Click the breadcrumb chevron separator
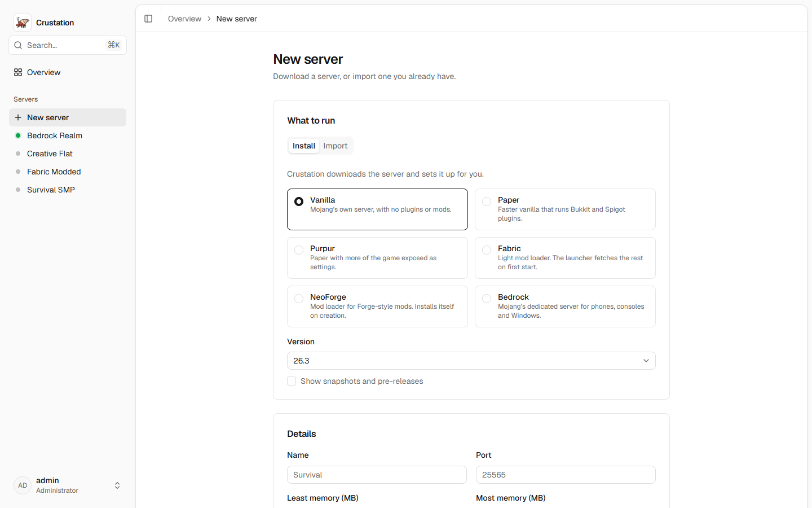 (209, 19)
